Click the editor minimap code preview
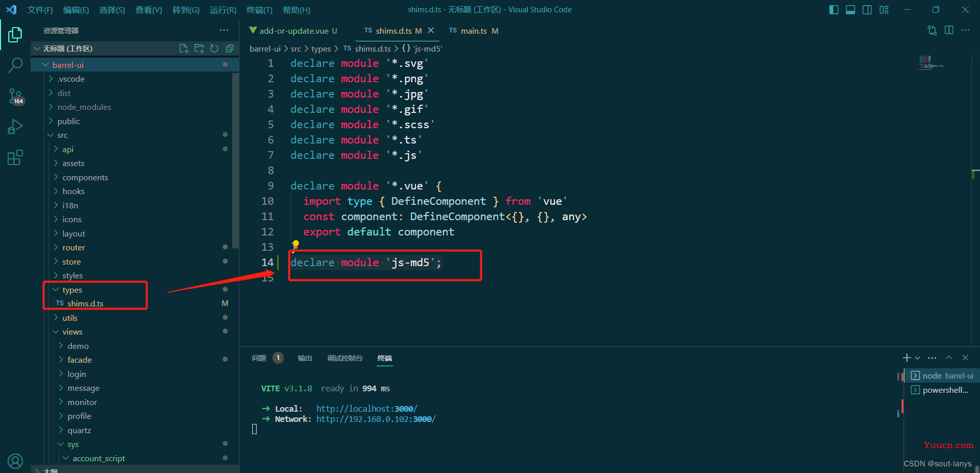The width and height of the screenshot is (980, 473). (930, 63)
